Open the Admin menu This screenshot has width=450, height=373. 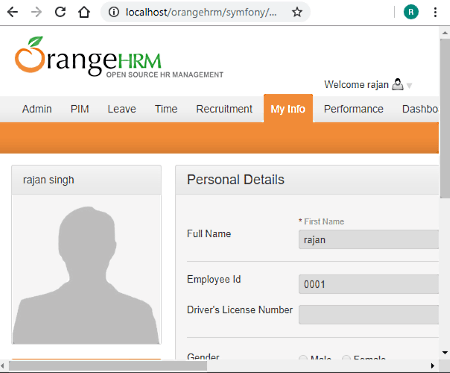tap(37, 109)
